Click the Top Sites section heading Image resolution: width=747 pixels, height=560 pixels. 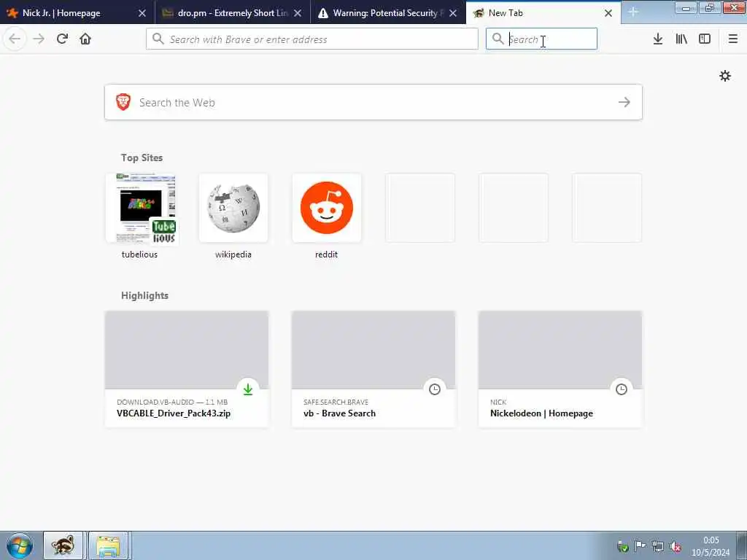pos(142,157)
